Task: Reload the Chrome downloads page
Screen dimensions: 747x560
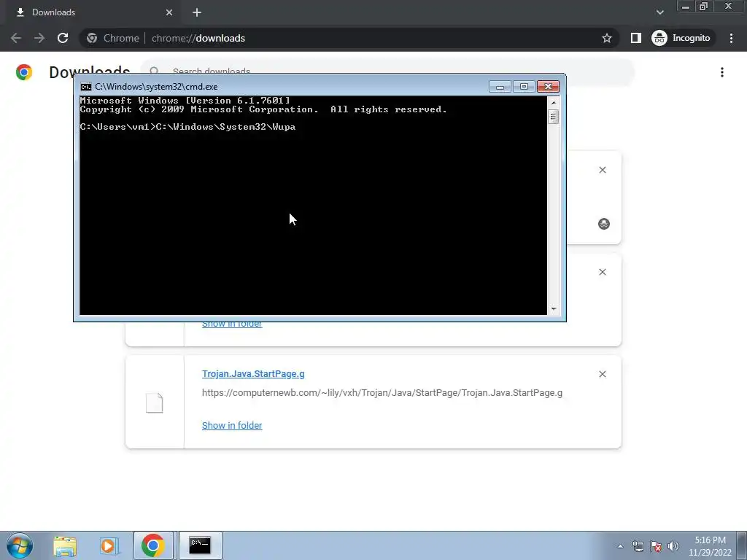Action: (x=63, y=38)
